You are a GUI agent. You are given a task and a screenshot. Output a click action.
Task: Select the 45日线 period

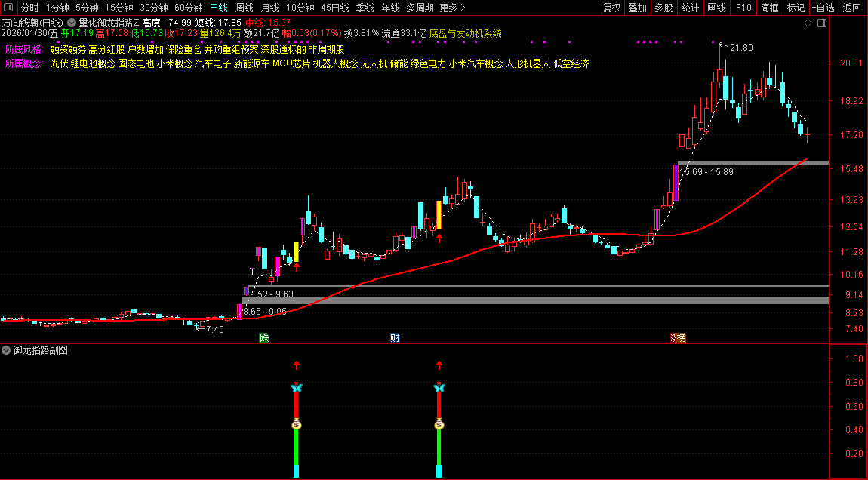tap(335, 8)
